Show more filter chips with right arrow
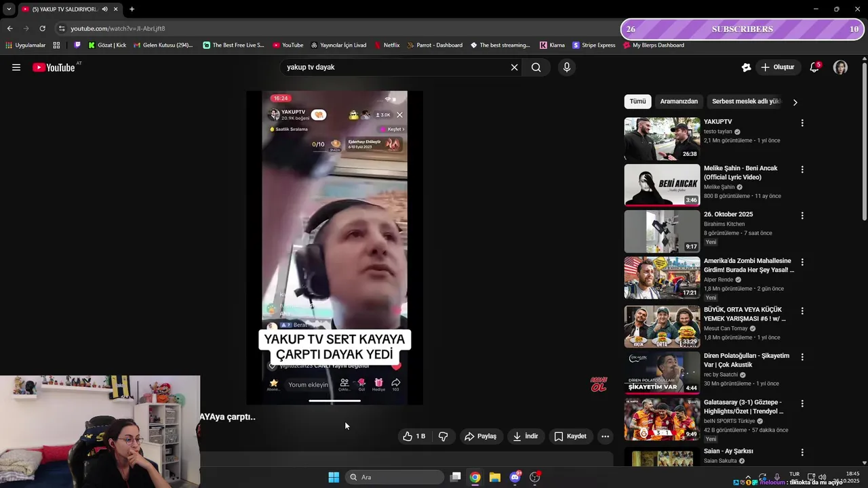Viewport: 868px width, 488px height. click(x=795, y=102)
